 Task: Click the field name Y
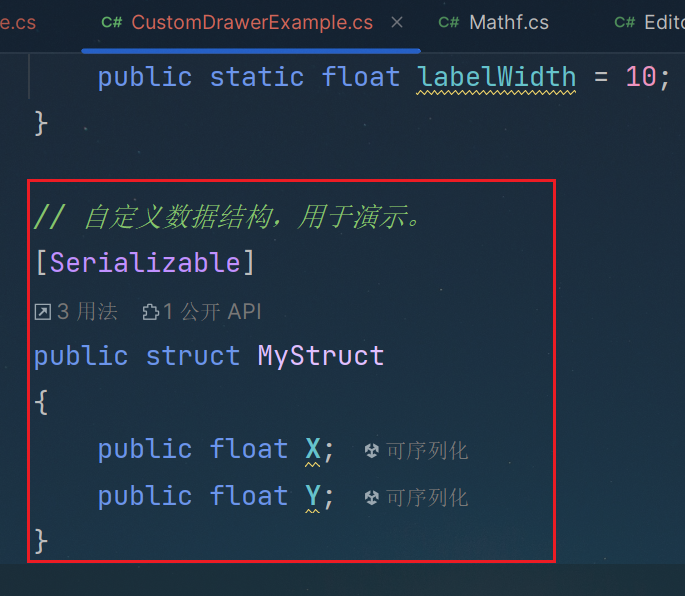pyautogui.click(x=313, y=496)
